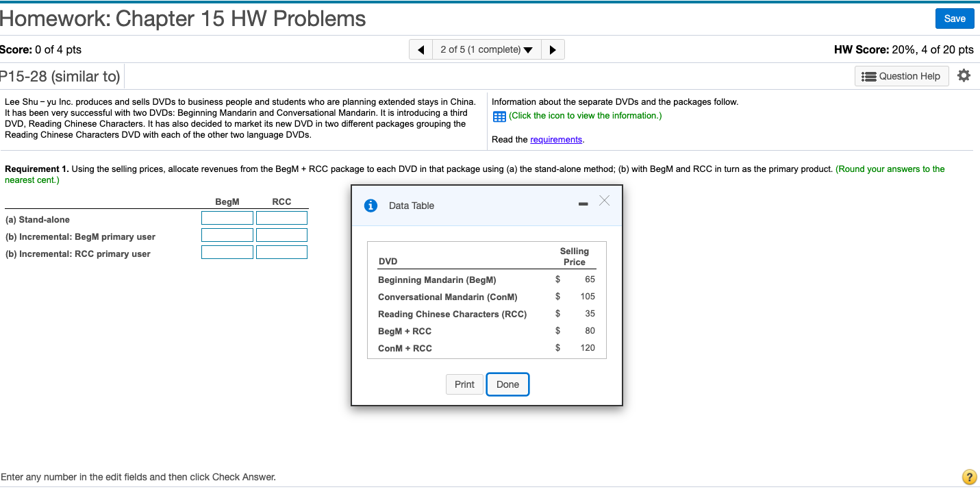Click the 'Data Table' dialog title
This screenshot has height=494, width=980.
(x=412, y=206)
